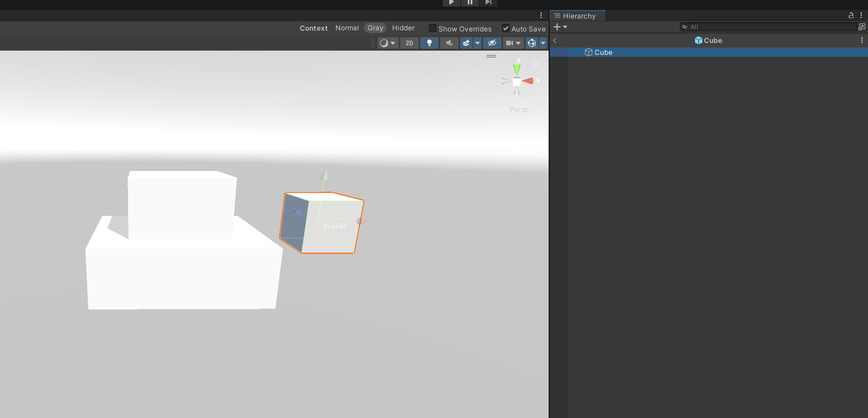Open Hierarchy create plus dropdown
This screenshot has width=868, height=418.
[560, 27]
